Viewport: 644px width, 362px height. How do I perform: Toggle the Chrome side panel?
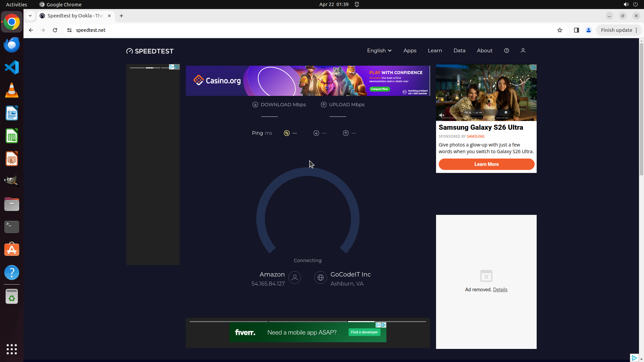click(x=576, y=30)
